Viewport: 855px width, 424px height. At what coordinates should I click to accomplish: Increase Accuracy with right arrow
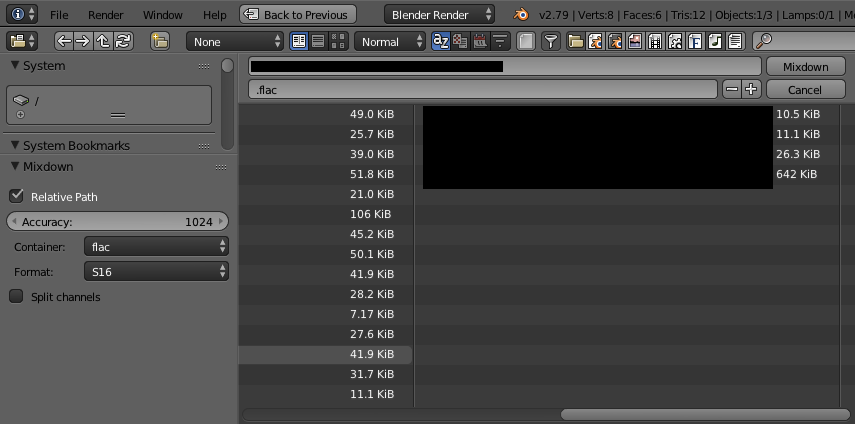tap(221, 221)
